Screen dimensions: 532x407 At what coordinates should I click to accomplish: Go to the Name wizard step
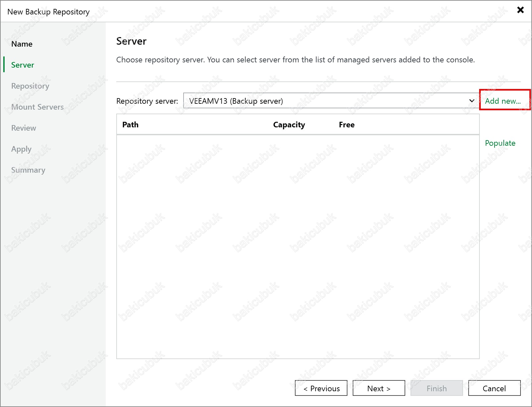(x=22, y=44)
